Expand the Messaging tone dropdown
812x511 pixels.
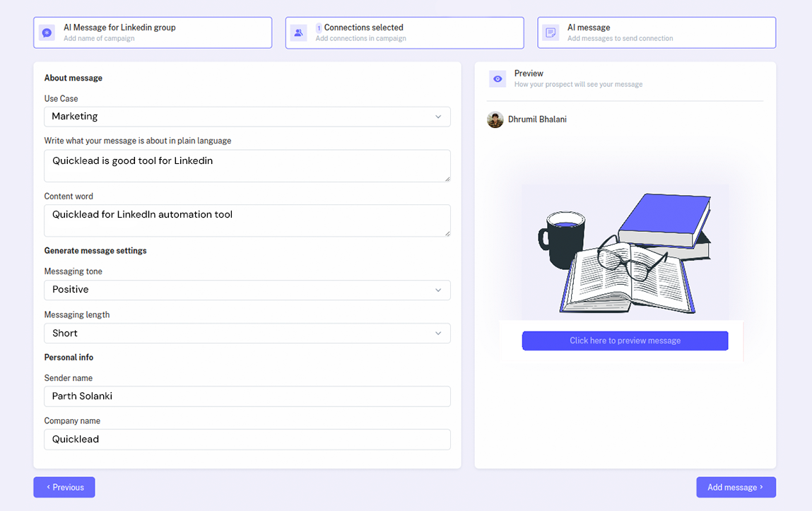[x=247, y=290]
